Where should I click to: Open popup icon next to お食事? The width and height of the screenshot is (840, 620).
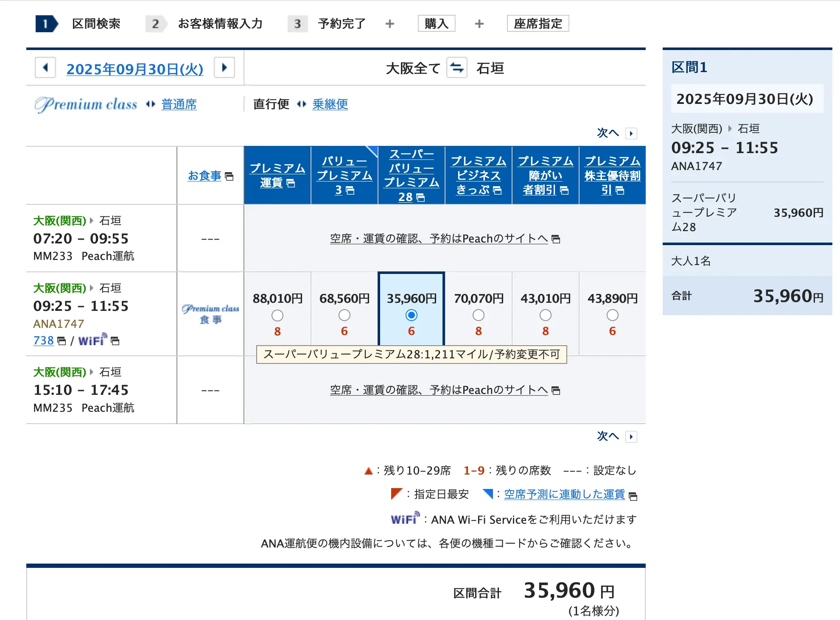pos(229,176)
